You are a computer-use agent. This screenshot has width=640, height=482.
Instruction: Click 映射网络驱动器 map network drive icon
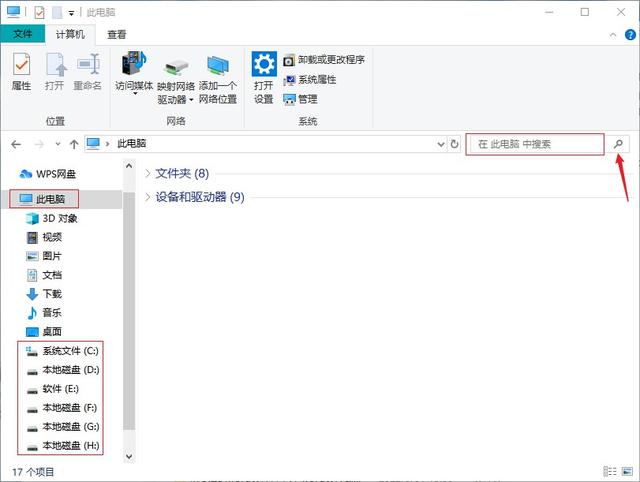pos(176,67)
